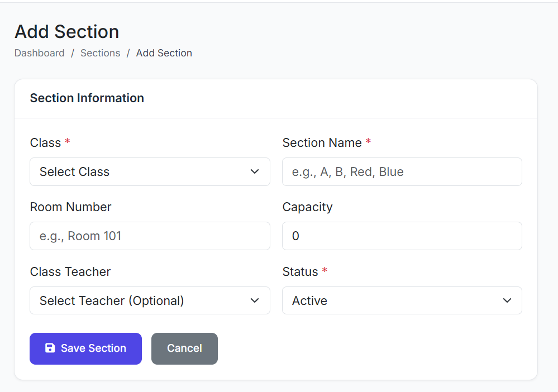
Task: Focus the Section Name input field
Action: tap(402, 171)
